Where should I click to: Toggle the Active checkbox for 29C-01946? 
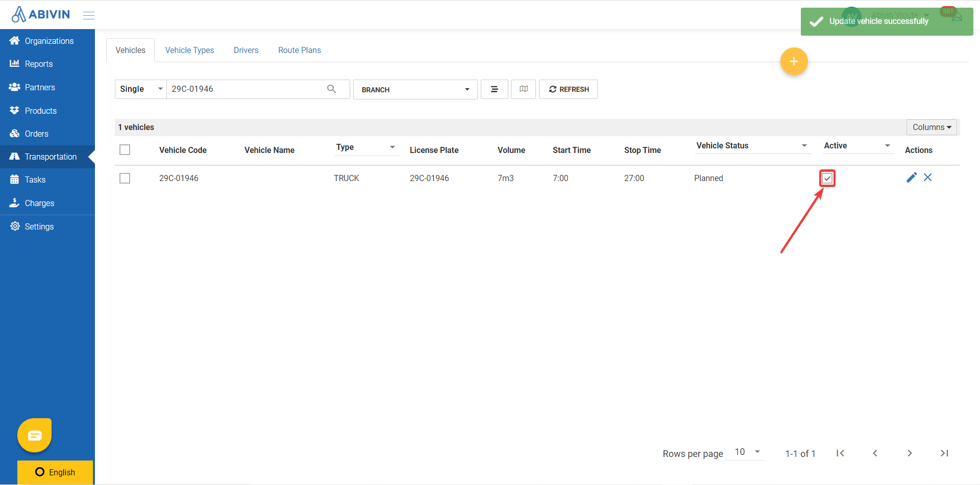point(827,178)
